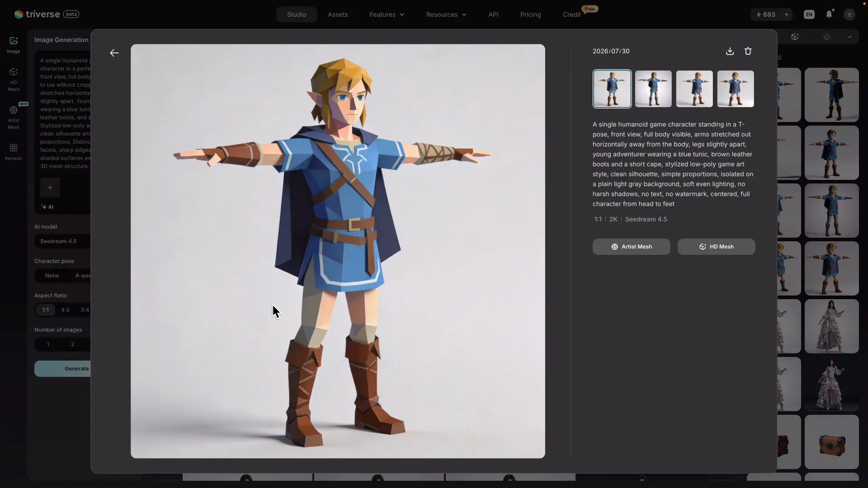The height and width of the screenshot is (488, 868).
Task: Go to the Studio tab
Action: tap(297, 14)
